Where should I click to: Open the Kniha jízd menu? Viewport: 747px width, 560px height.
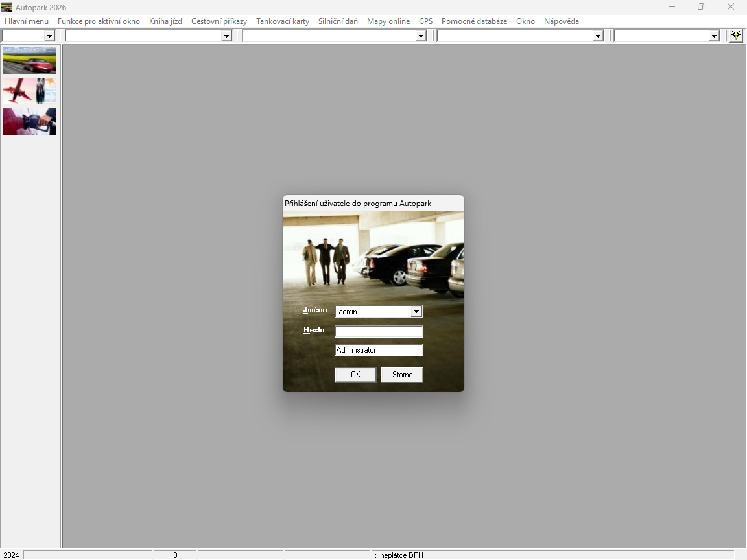(x=165, y=21)
